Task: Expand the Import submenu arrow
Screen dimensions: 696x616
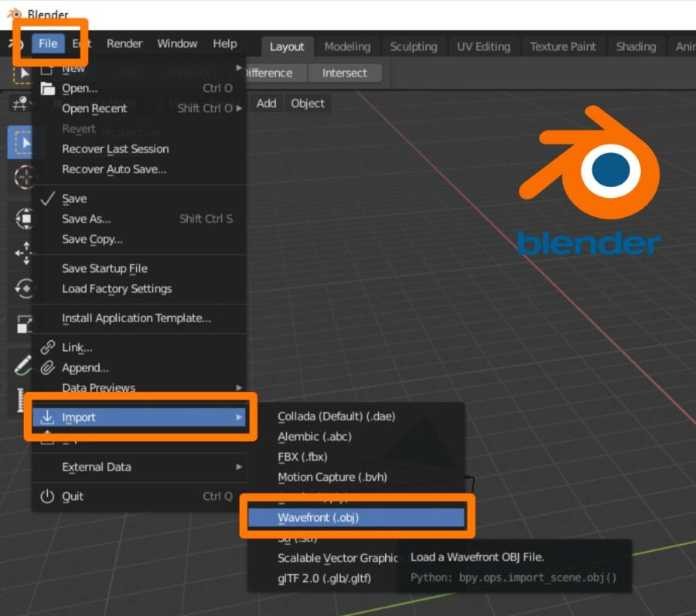Action: [x=237, y=417]
